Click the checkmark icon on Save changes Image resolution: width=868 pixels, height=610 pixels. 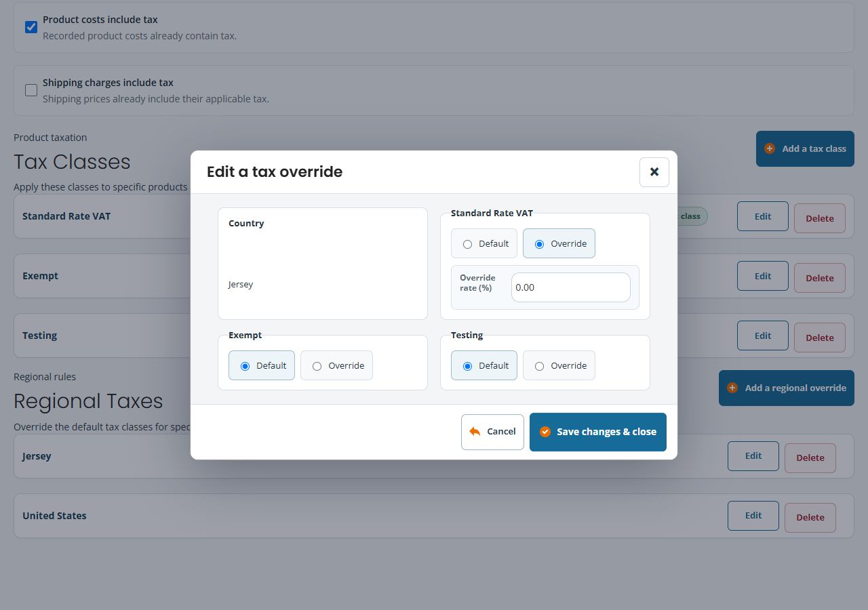[545, 432]
